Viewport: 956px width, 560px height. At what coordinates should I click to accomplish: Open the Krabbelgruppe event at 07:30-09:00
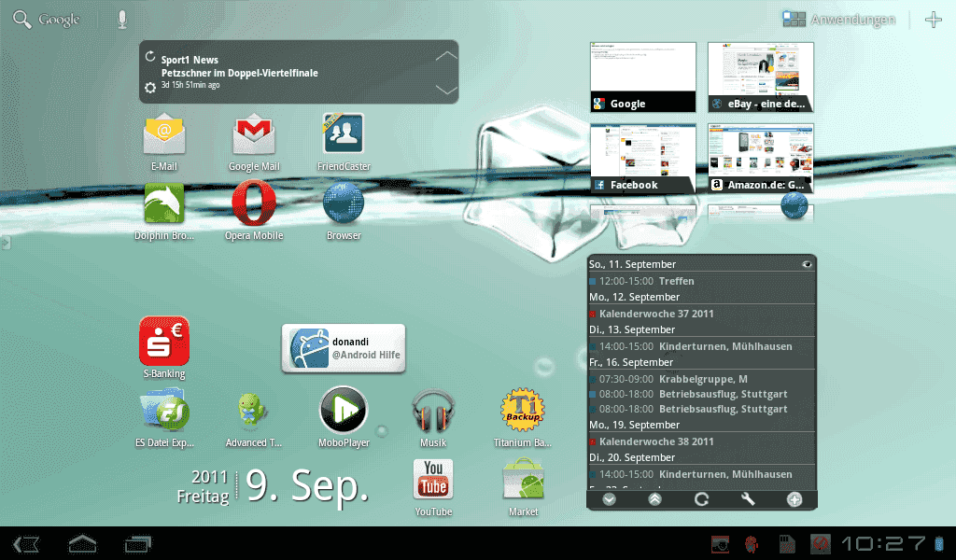coord(702,379)
